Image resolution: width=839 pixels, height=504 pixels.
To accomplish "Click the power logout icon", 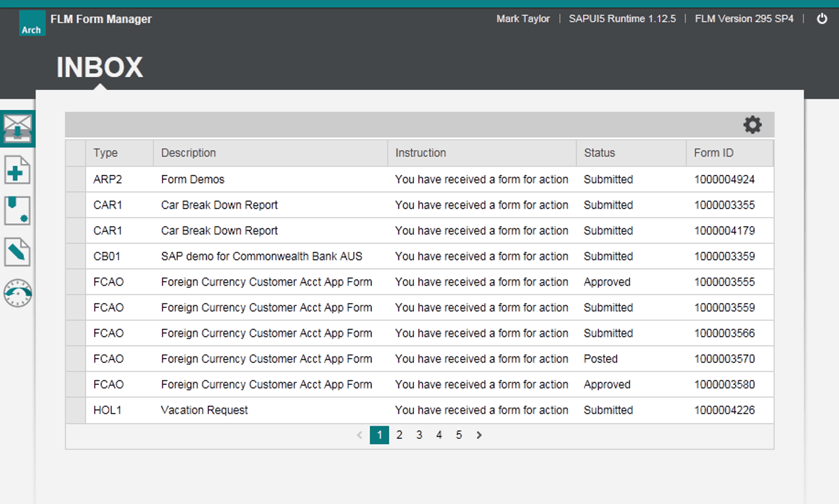I will coord(822,18).
